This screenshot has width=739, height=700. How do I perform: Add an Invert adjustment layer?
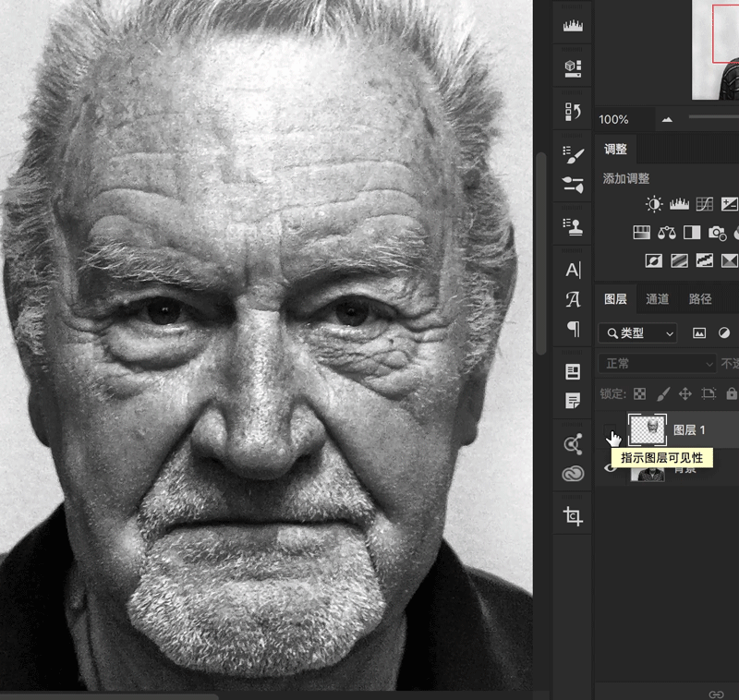654,260
